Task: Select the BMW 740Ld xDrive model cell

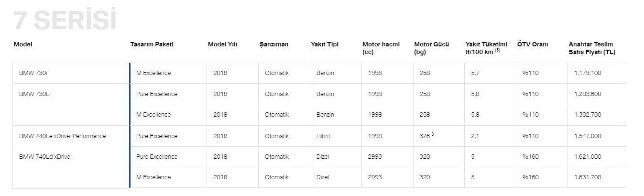Action: [x=44, y=157]
